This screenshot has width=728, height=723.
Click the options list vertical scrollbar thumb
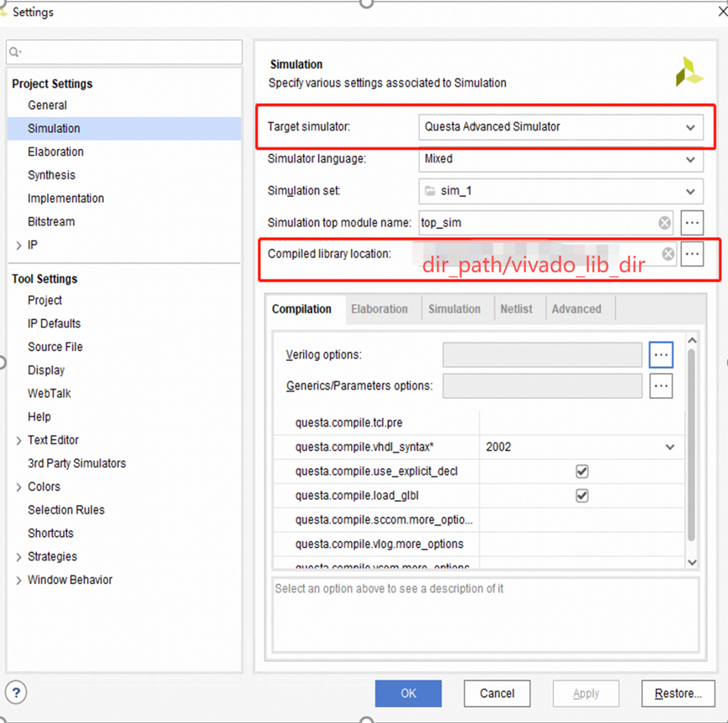coord(691,445)
